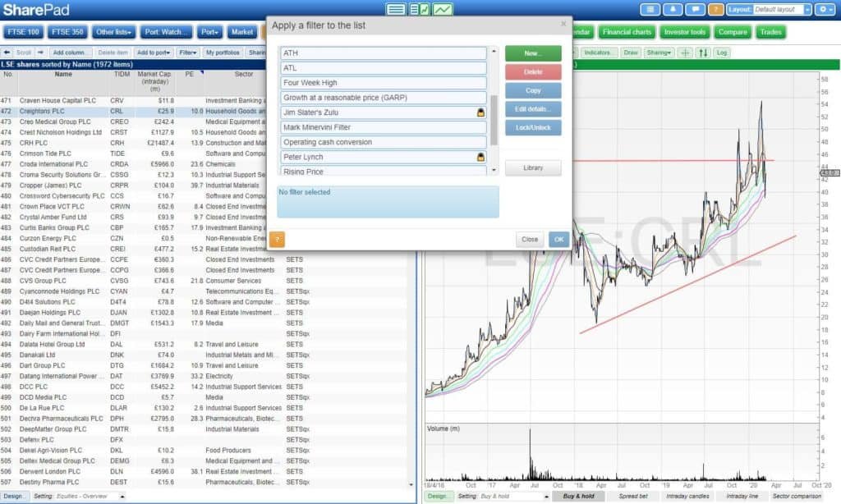The image size is (841, 504).
Task: Expand the Other lists dropdown
Action: 113,32
